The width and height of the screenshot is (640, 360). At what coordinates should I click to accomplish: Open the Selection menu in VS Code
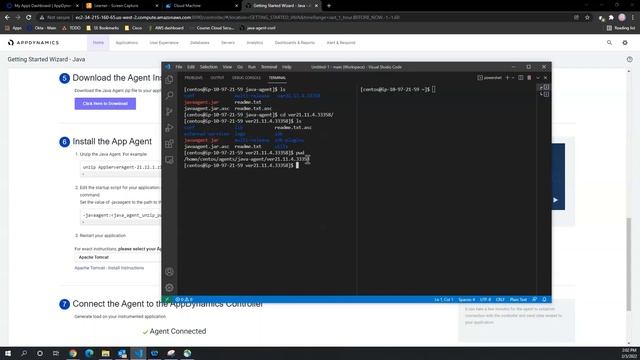209,67
